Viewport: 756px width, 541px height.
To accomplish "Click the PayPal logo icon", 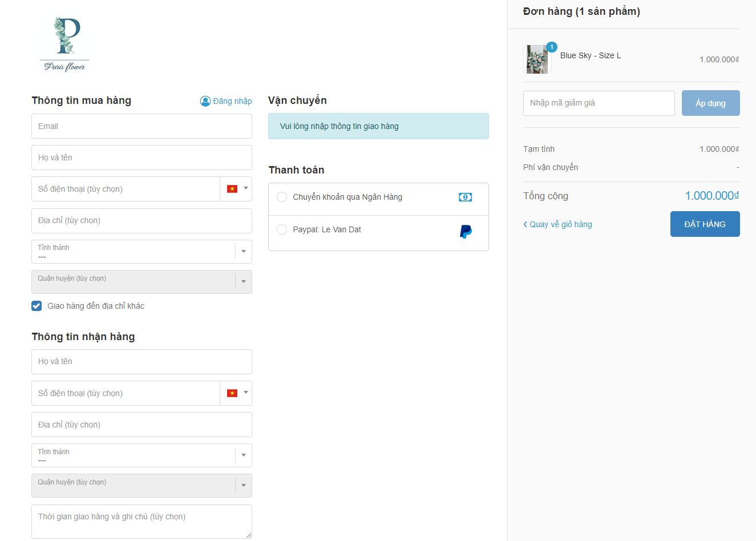I will pyautogui.click(x=466, y=231).
